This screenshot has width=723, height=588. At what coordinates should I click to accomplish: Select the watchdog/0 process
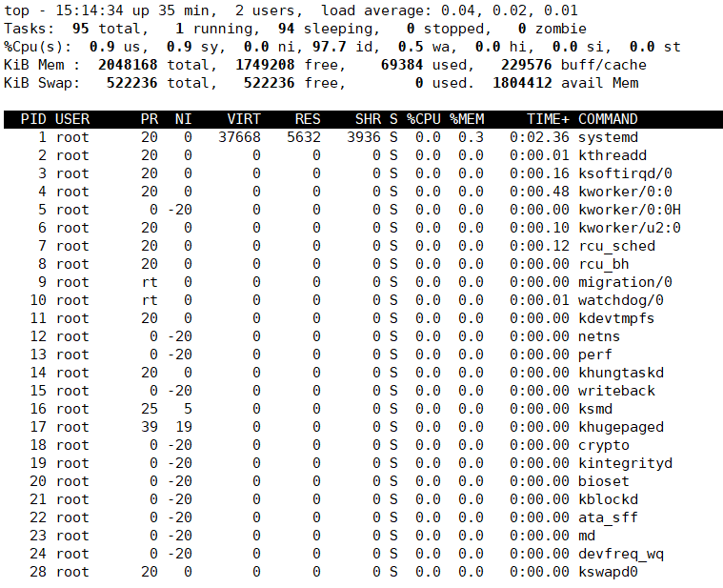point(621,300)
